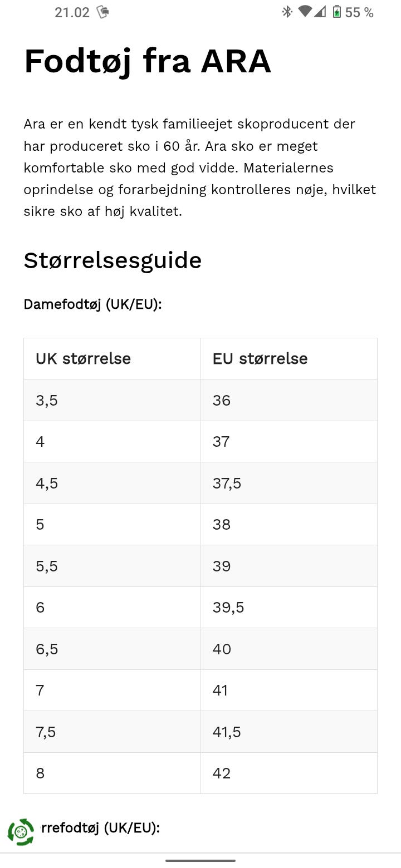Tap the Damefodtøj (UK/EU) label

[x=92, y=304]
